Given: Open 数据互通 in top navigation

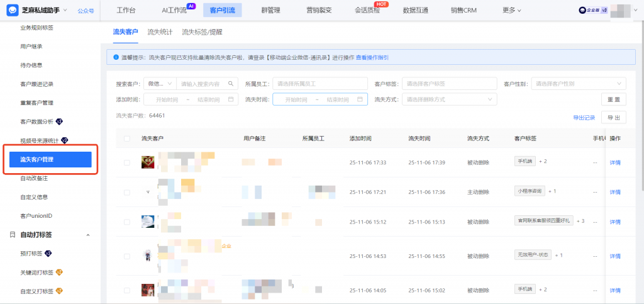Looking at the screenshot, I should (416, 10).
